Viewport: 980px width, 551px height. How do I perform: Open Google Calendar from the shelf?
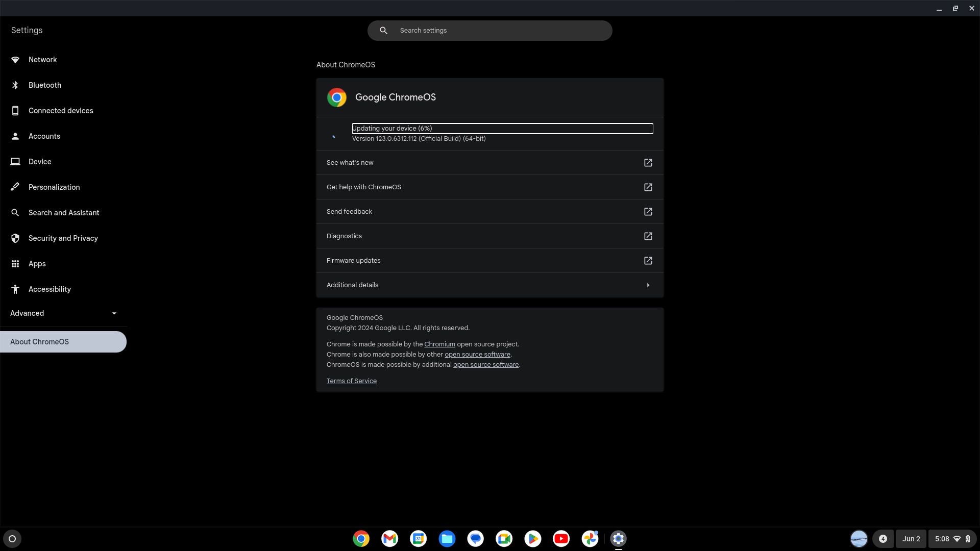[419, 539]
